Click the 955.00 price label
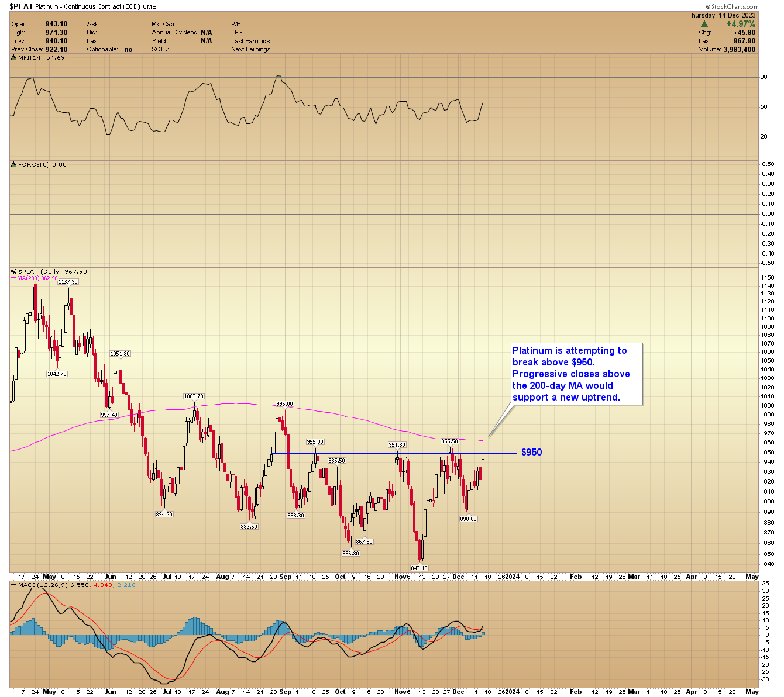The height and width of the screenshot is (697, 784). tap(315, 442)
